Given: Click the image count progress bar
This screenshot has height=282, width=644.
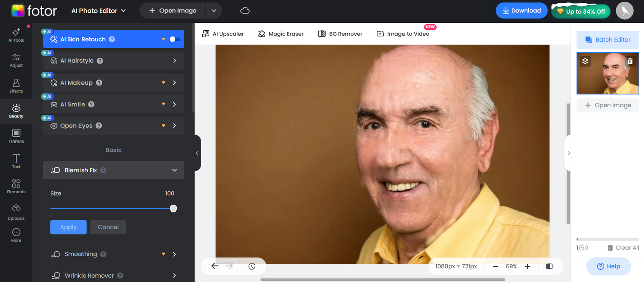Looking at the screenshot, I should pos(607,239).
